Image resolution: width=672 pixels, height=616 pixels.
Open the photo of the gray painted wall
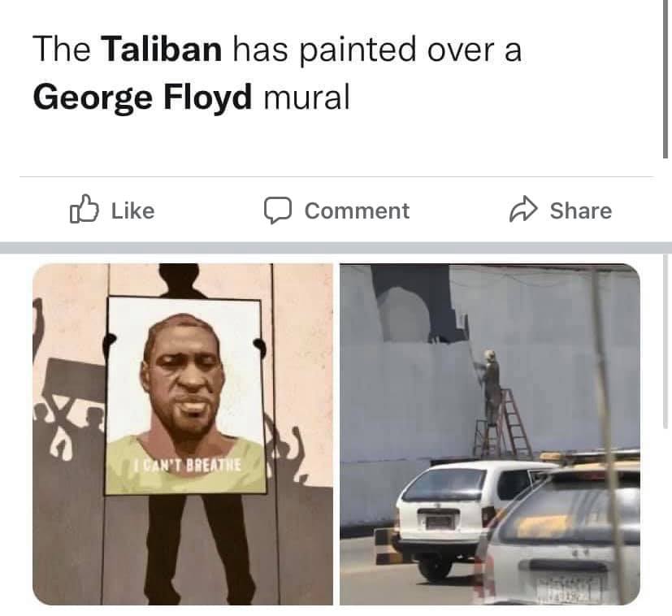tap(490, 434)
